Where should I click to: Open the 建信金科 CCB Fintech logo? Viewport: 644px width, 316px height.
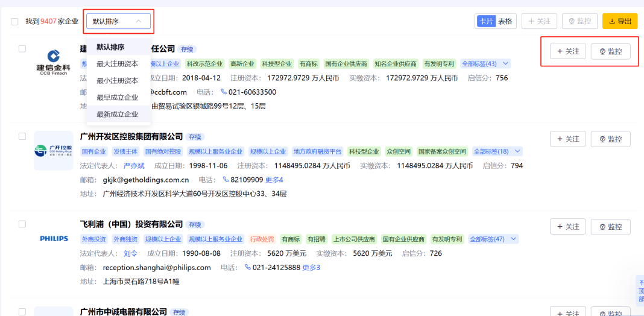53,63
